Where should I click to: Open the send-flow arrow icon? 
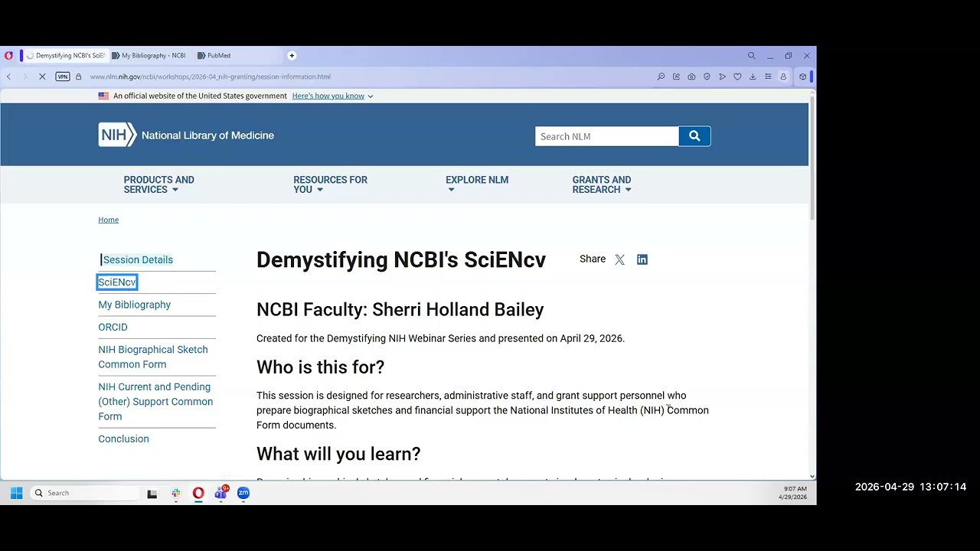[722, 77]
